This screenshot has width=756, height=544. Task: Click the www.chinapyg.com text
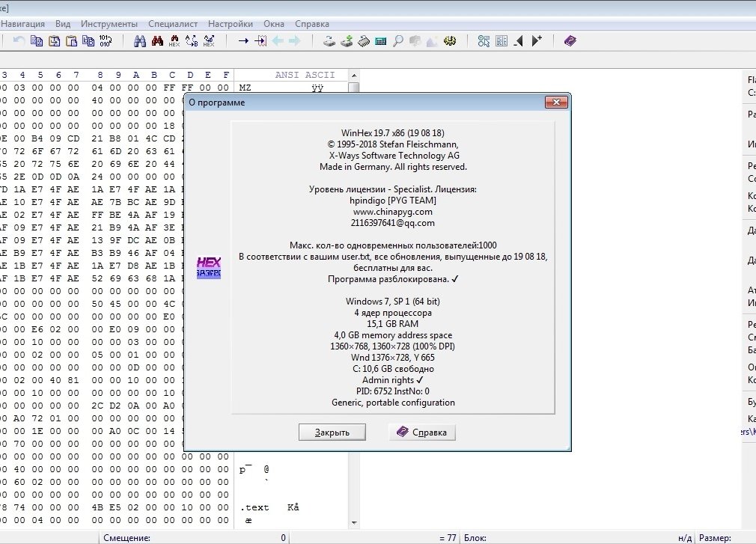pyautogui.click(x=393, y=212)
